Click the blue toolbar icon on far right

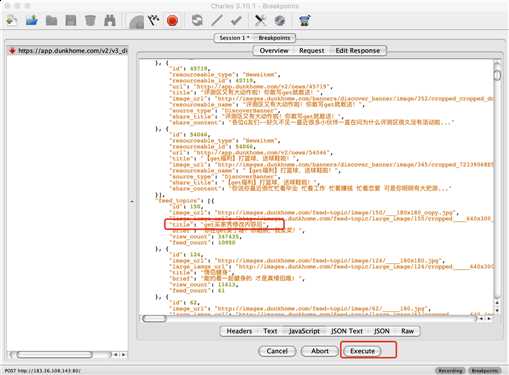coord(305,20)
